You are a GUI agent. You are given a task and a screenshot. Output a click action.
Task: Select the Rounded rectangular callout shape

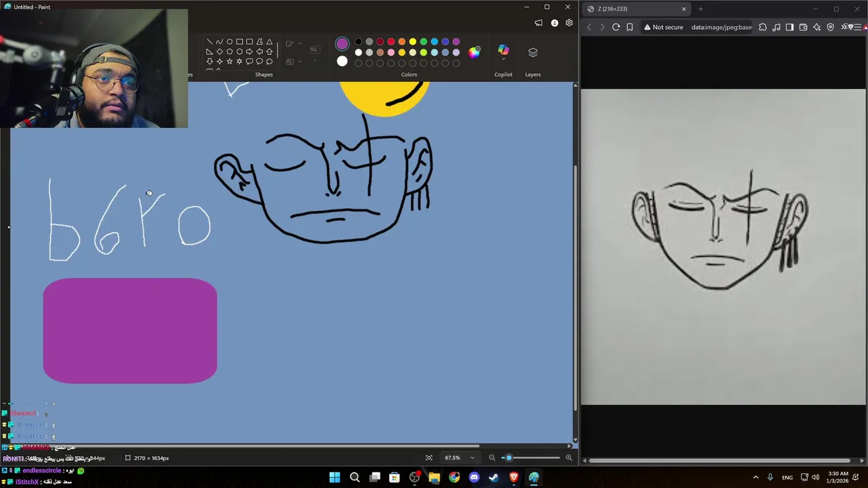(250, 61)
